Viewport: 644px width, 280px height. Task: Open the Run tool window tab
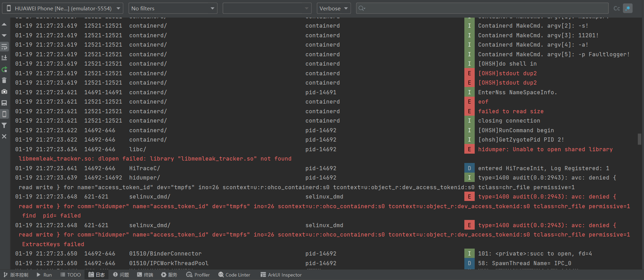[x=44, y=275]
